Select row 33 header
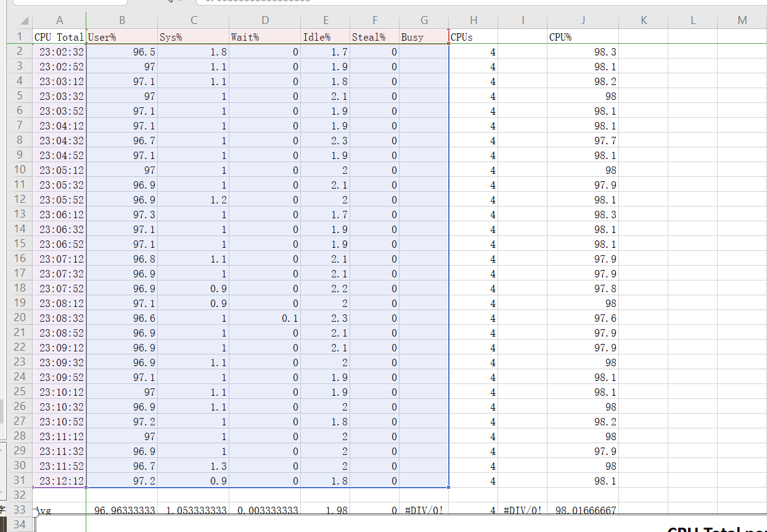Viewport: 767px width, 532px height. point(20,510)
